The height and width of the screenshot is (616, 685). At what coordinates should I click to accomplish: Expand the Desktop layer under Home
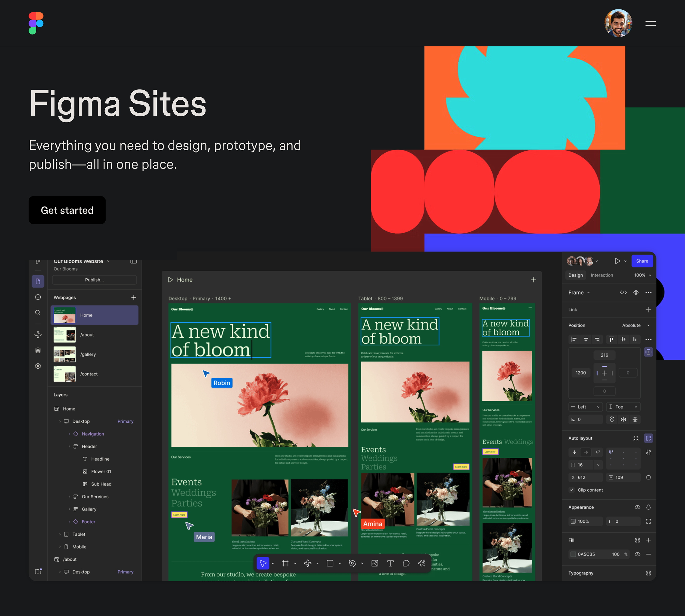(60, 422)
